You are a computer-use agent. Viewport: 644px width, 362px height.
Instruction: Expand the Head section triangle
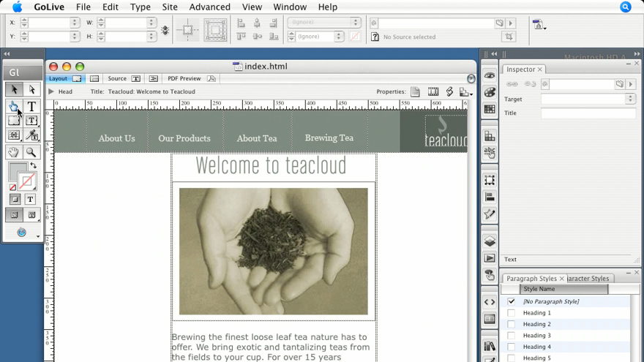click(51, 91)
